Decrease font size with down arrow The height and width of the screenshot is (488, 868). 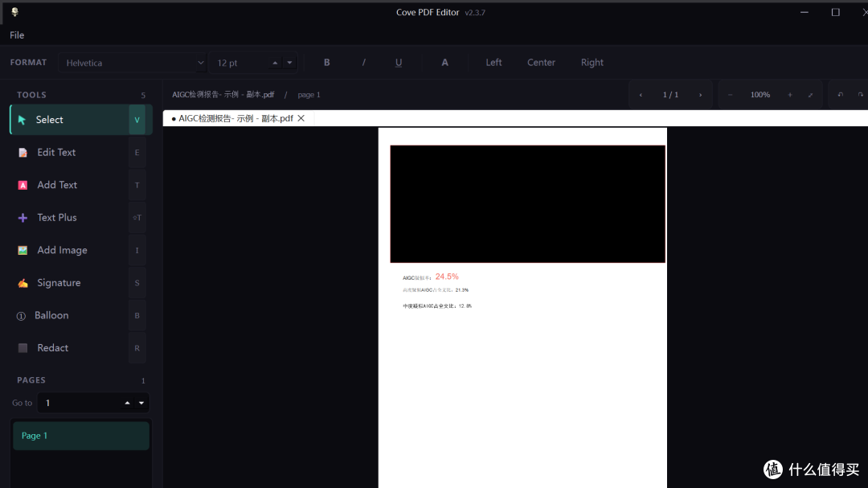(289, 63)
